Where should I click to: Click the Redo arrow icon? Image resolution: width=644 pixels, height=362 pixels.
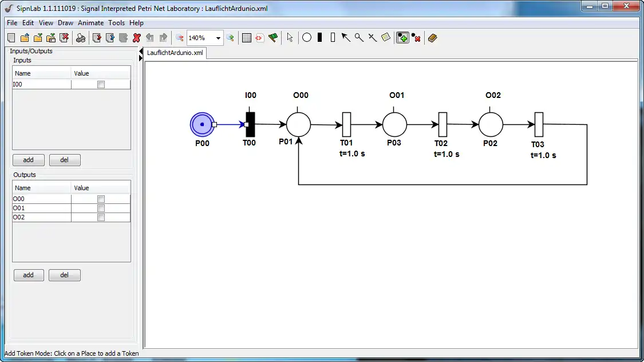tap(163, 38)
